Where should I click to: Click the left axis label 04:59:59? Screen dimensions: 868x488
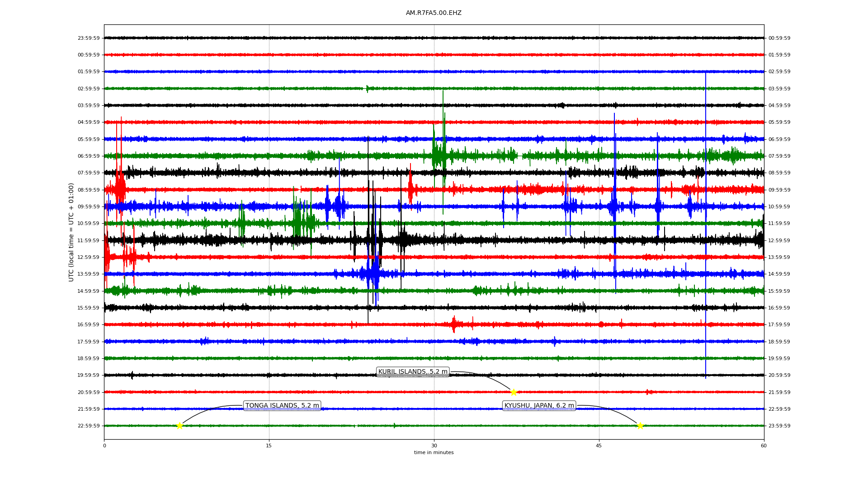[x=89, y=122]
